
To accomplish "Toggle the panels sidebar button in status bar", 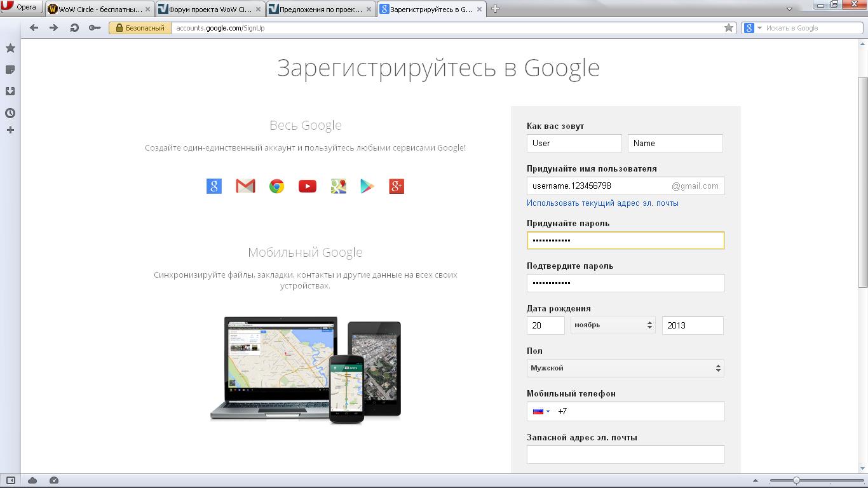I will tap(10, 481).
